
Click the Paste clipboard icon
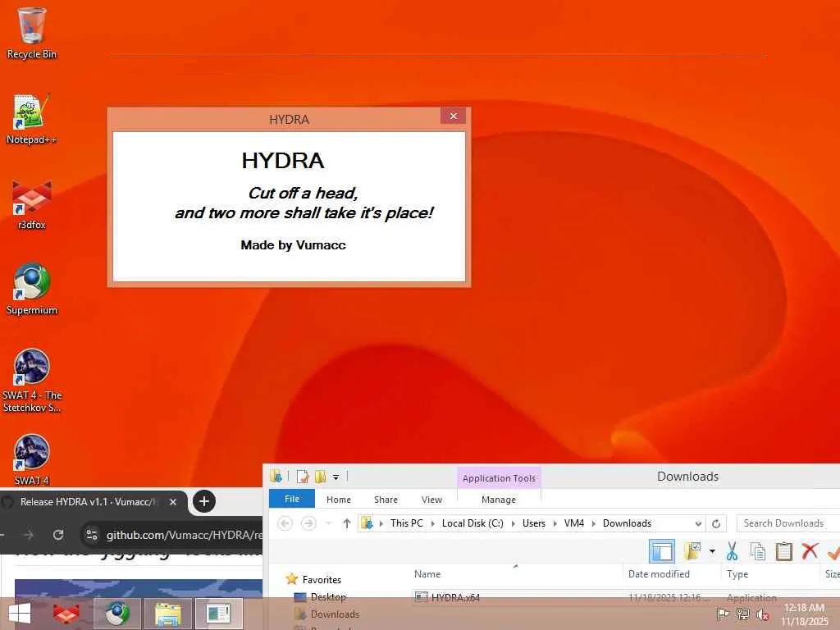783,551
